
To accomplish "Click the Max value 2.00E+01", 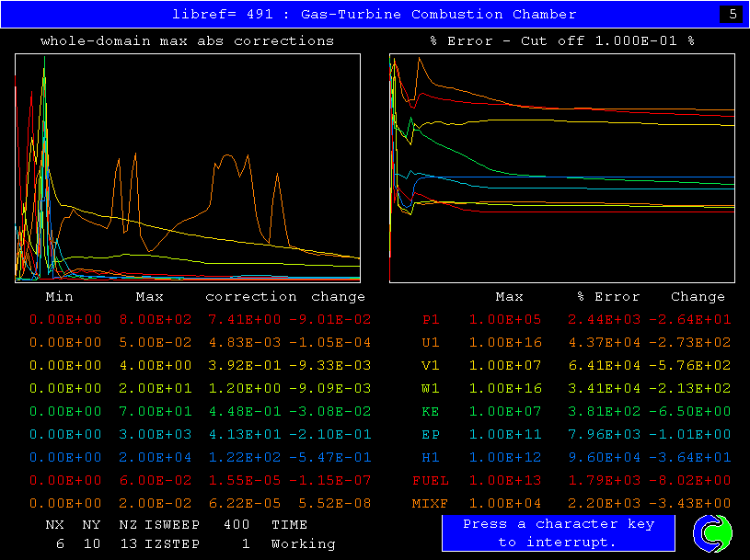I will click(156, 388).
